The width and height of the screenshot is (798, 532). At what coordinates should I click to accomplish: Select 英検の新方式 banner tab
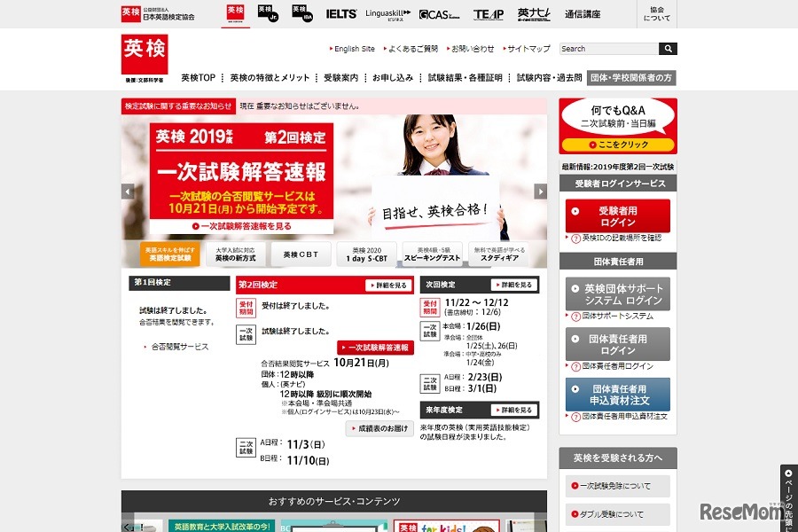click(235, 254)
